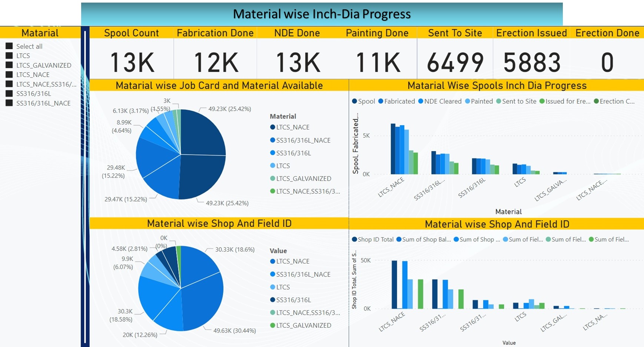Click the Matarial Wise Spools Inch Dia Progress header
The image size is (644, 347).
(497, 86)
